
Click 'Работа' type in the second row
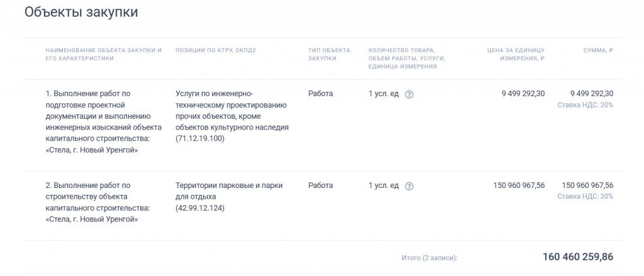click(321, 185)
